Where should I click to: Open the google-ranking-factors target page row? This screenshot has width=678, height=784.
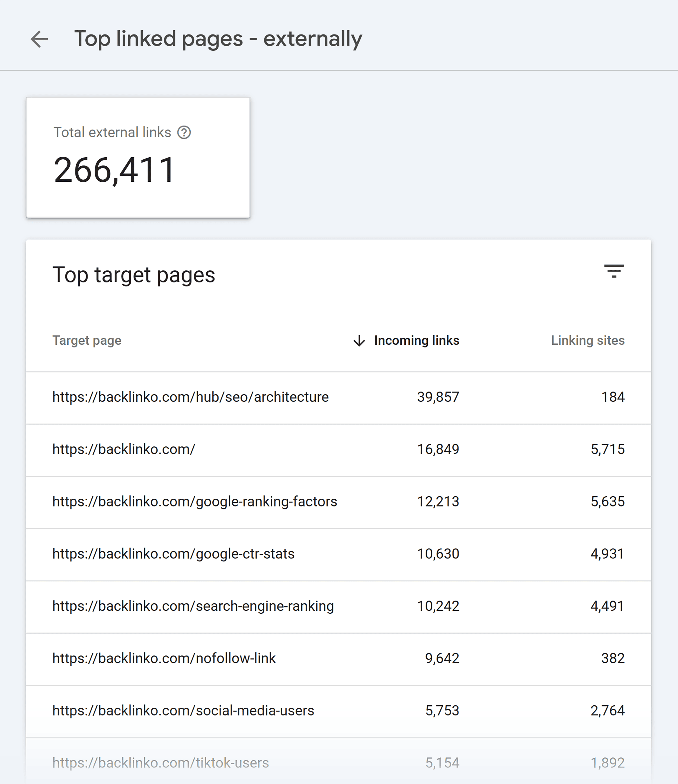coord(339,502)
